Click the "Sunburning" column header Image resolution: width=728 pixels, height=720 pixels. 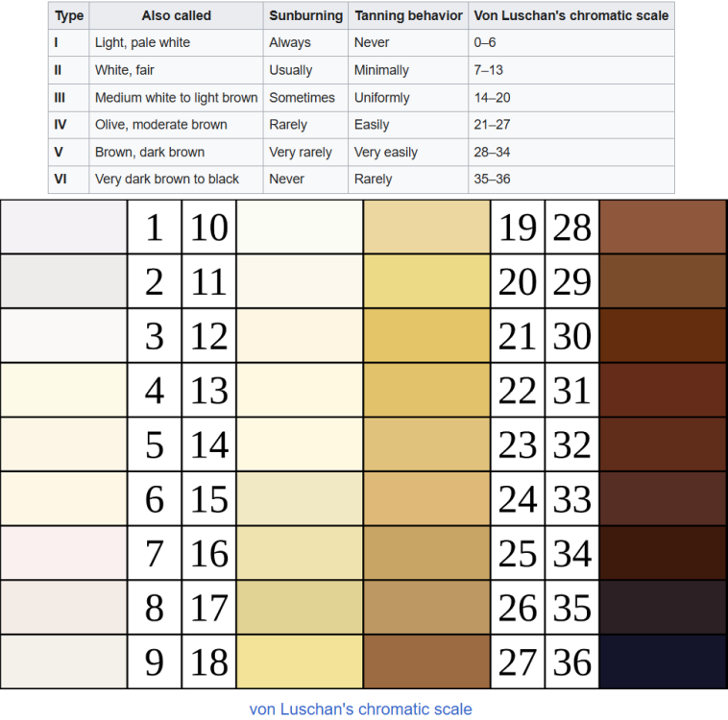click(x=306, y=15)
